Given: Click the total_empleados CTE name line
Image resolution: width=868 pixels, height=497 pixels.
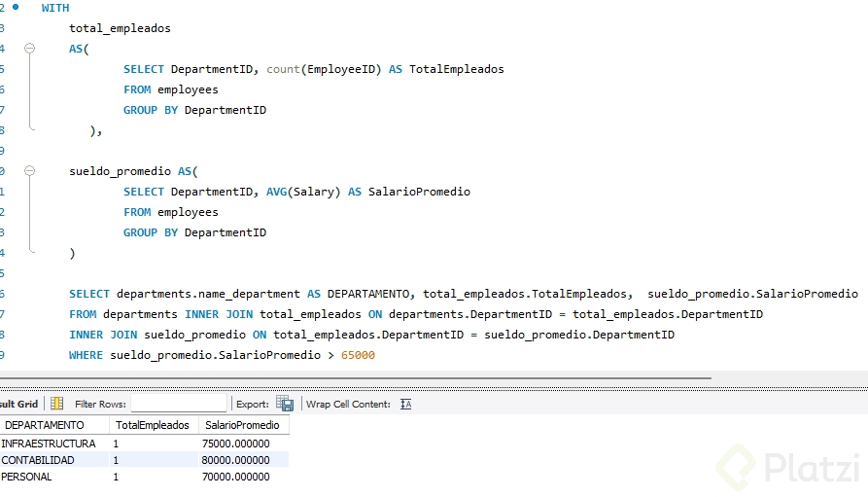Looking at the screenshot, I should tap(120, 28).
